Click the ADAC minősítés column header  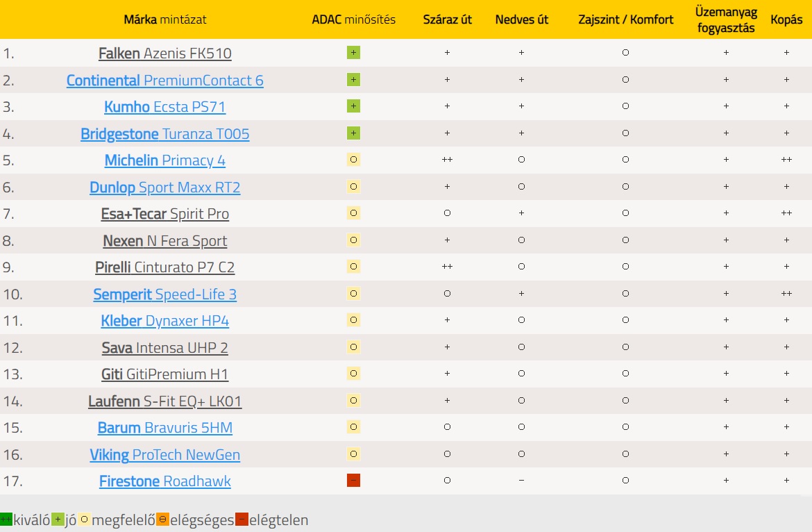354,19
